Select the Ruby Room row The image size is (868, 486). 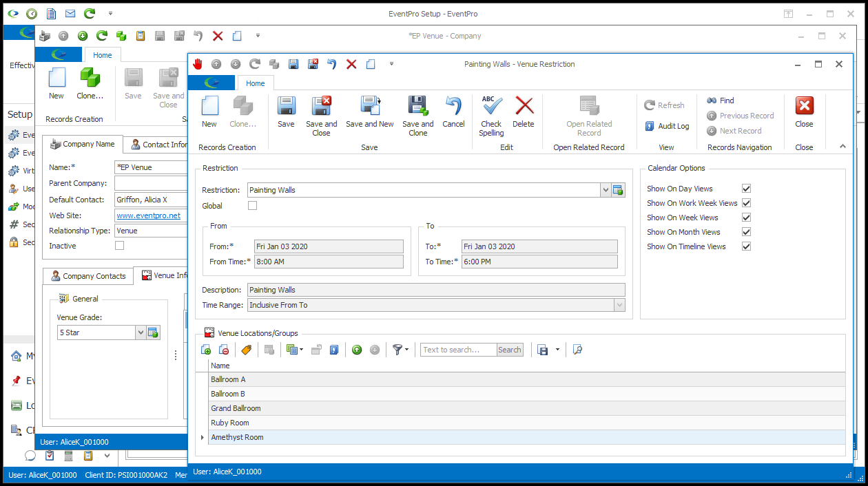526,423
